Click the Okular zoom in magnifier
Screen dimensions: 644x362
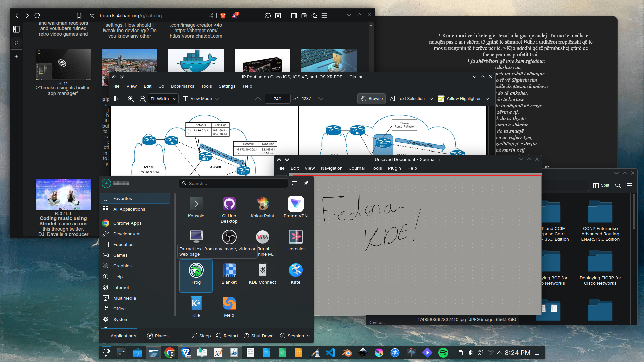tap(131, 99)
